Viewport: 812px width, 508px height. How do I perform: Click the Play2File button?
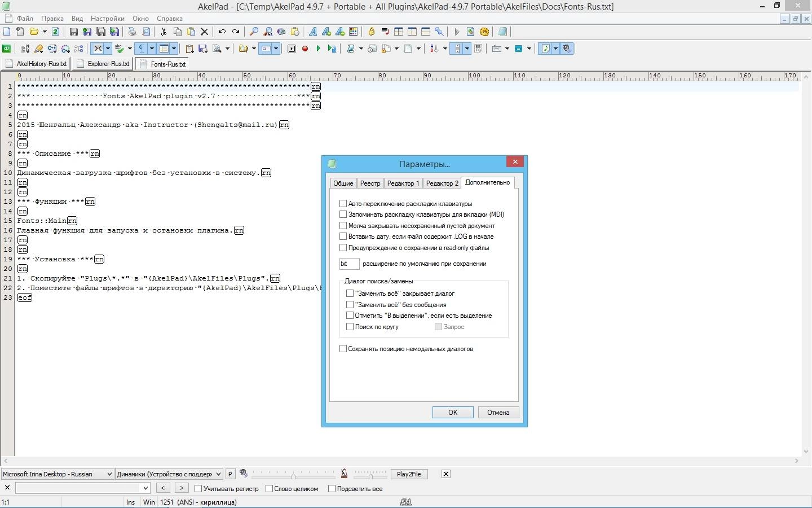409,474
